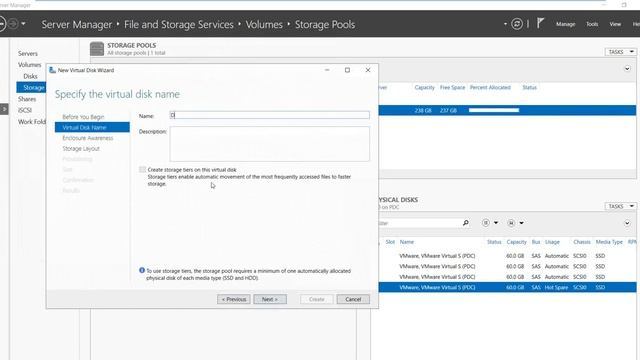This screenshot has width=640, height=360.
Task: Toggle Create storage tiers checkbox
Action: [x=142, y=169]
